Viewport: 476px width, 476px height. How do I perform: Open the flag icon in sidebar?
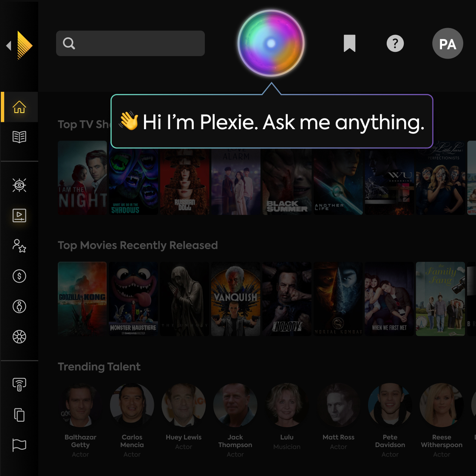[x=20, y=445]
